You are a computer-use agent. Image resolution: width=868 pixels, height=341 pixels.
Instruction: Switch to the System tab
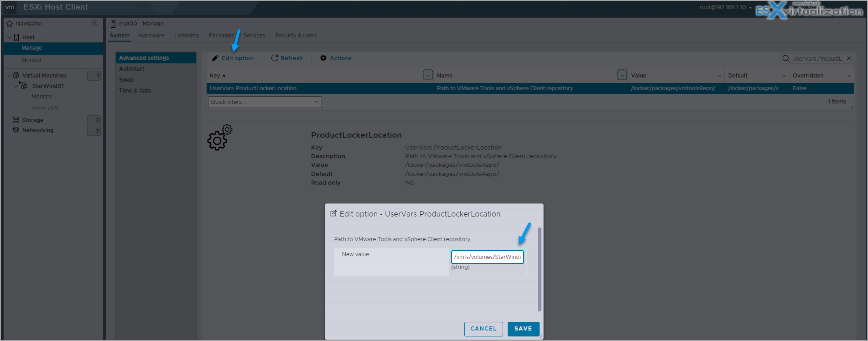120,36
